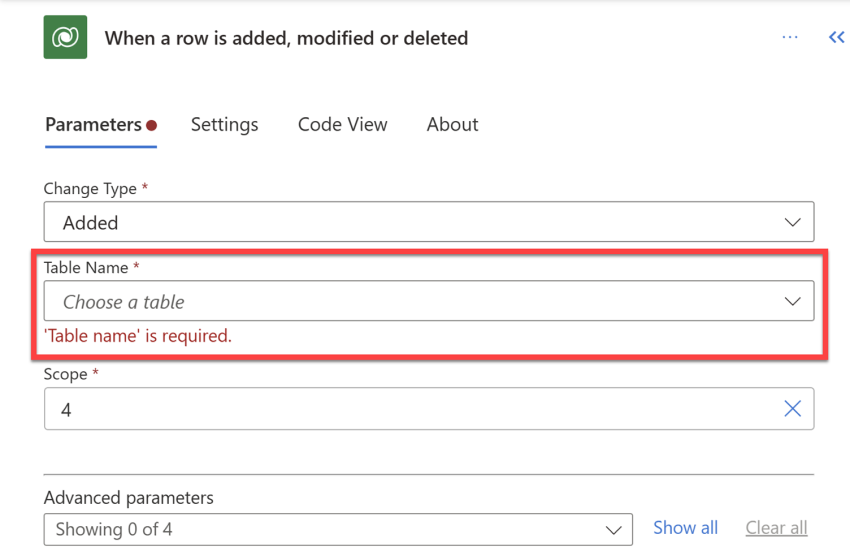Click the Table Name dropdown chevron arrow

click(792, 301)
